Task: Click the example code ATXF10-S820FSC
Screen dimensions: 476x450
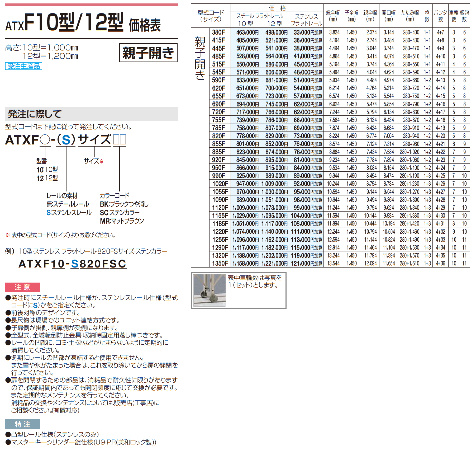Action: [73, 264]
